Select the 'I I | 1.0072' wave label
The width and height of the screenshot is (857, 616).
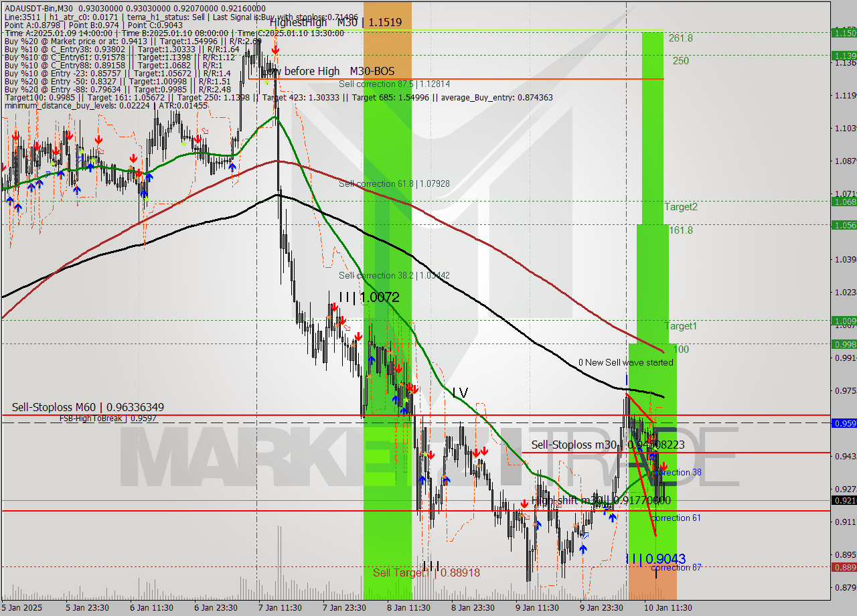[x=370, y=297]
